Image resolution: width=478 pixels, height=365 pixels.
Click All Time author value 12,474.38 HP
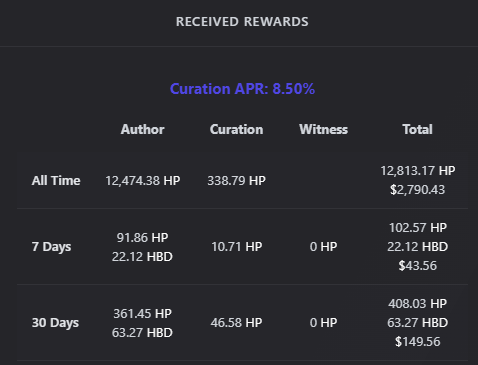pos(143,181)
